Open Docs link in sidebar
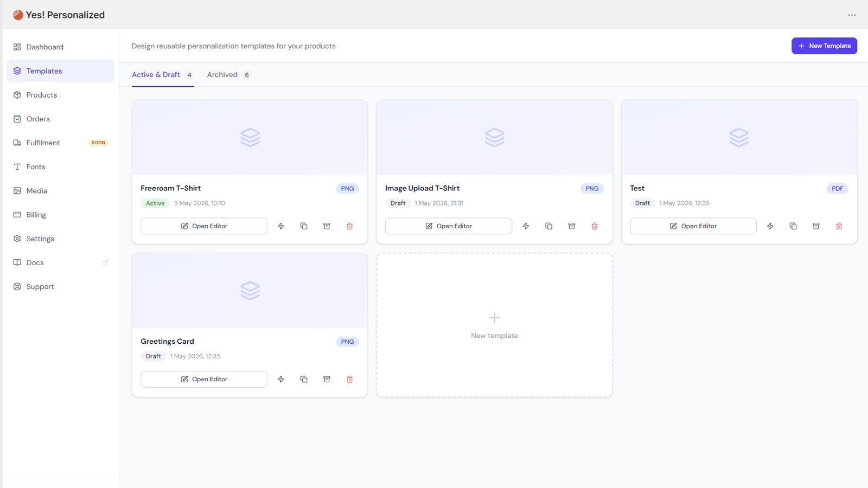Screen dimensions: 868x488 [61, 262]
